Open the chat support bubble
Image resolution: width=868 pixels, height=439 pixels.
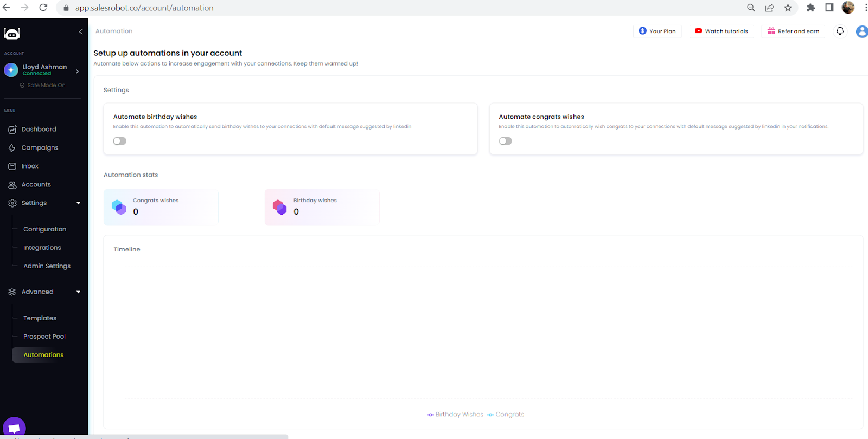pyautogui.click(x=14, y=428)
